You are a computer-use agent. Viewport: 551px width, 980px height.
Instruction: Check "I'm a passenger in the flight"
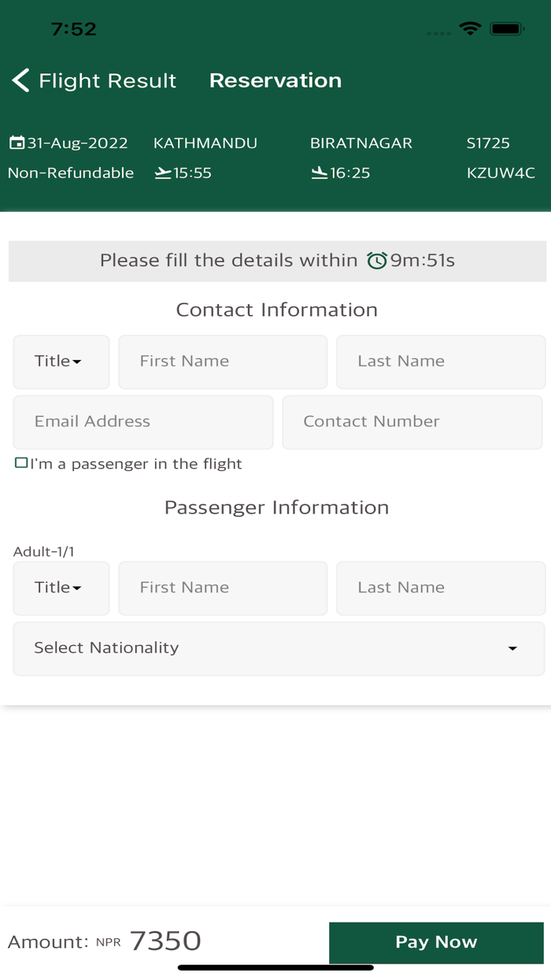(21, 463)
